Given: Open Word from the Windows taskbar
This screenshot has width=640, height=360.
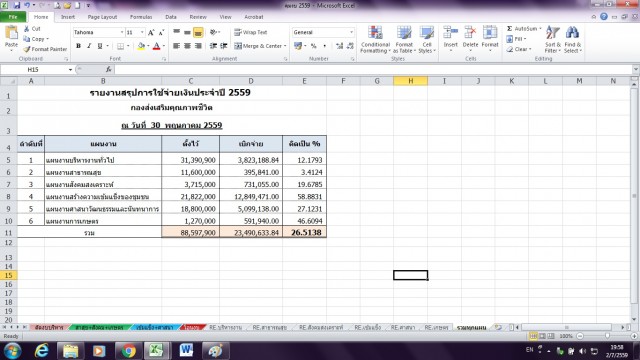Looking at the screenshot, I should (x=187, y=351).
